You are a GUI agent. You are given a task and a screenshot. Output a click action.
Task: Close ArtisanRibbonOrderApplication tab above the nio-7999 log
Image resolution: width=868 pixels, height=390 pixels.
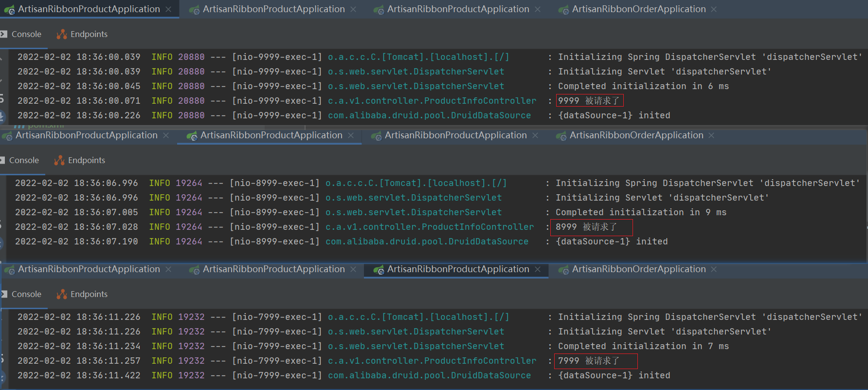(714, 269)
